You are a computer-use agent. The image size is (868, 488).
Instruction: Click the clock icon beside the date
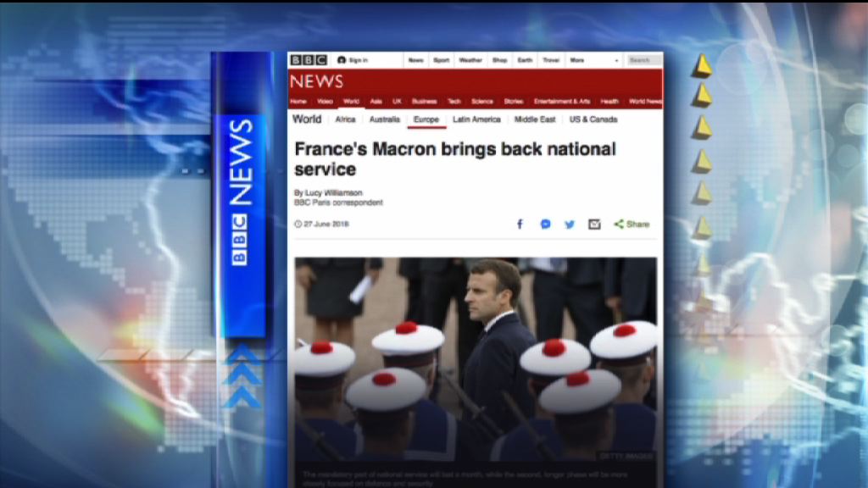298,224
